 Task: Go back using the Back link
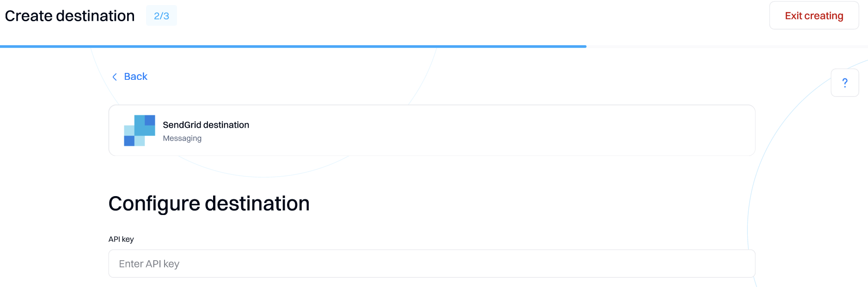click(x=135, y=77)
